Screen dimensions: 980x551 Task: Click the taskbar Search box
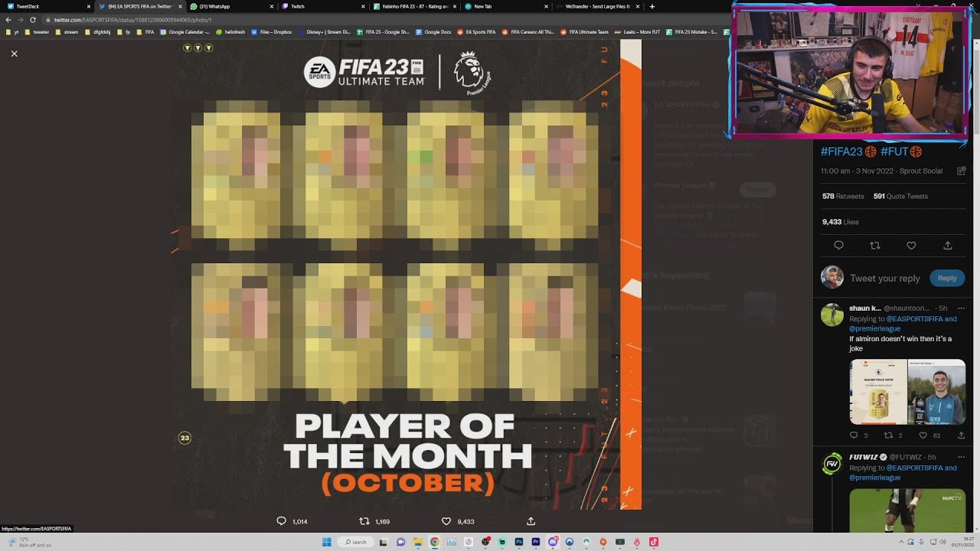[x=354, y=542]
